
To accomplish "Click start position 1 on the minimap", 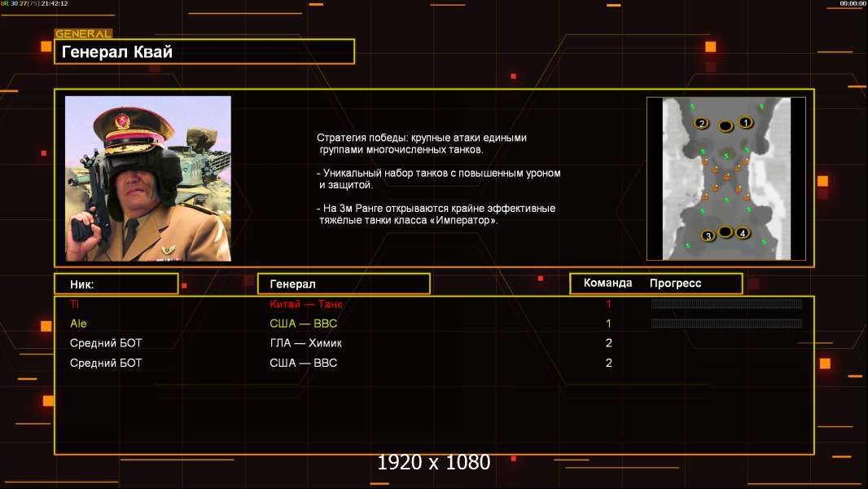I will tap(746, 122).
